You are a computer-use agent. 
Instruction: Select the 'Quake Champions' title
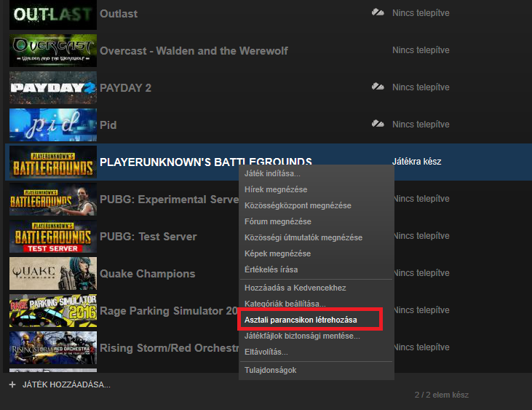point(148,274)
